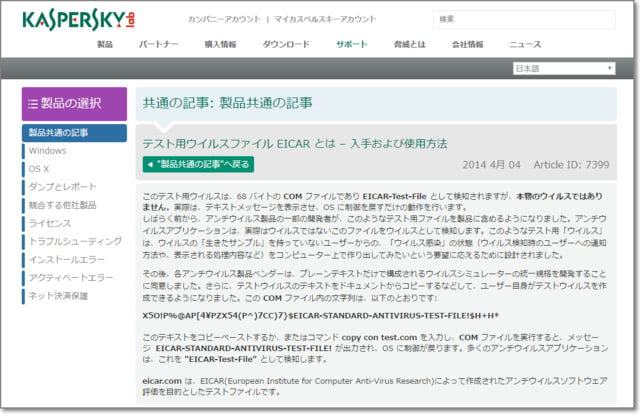Select パートナー in the main navigation

(159, 45)
